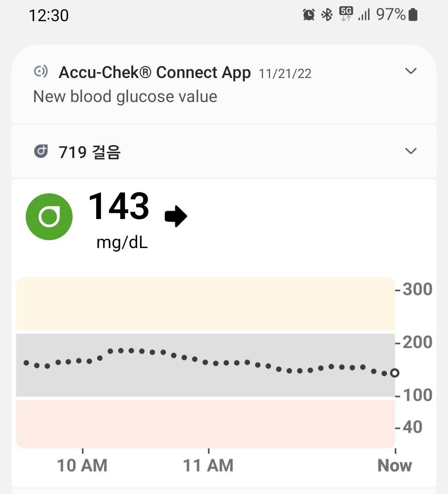This screenshot has width=448, height=494.
Task: Expand the 719 걸음 steps notification
Action: coord(411,151)
